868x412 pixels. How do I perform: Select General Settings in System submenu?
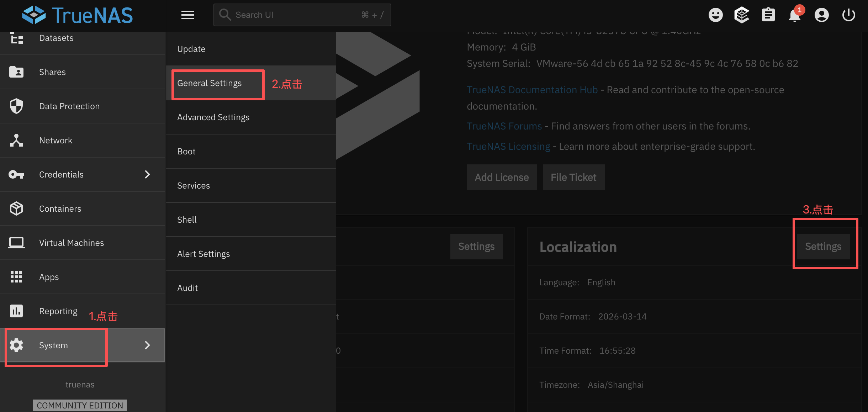tap(210, 83)
